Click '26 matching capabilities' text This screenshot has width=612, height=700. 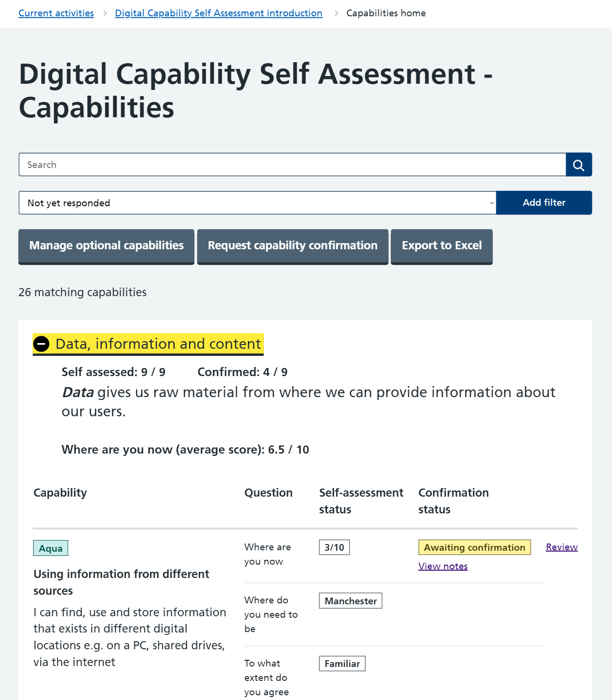click(83, 292)
